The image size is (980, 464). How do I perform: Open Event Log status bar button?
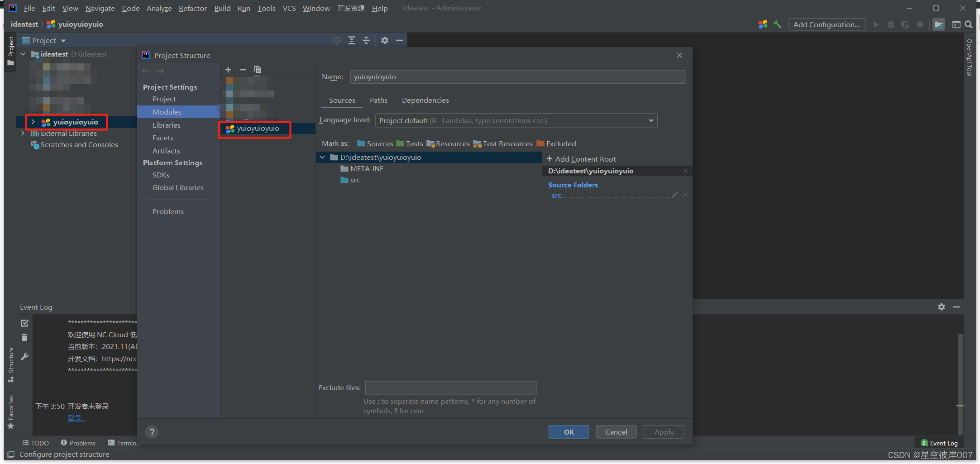pyautogui.click(x=940, y=443)
